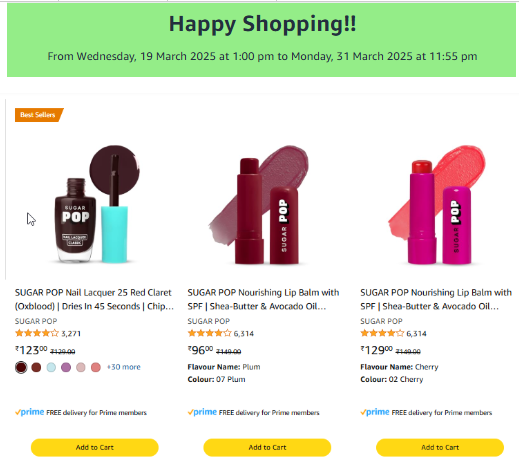519x469 pixels.
Task: Add the Nail Lacquer to cart
Action: [x=95, y=447]
